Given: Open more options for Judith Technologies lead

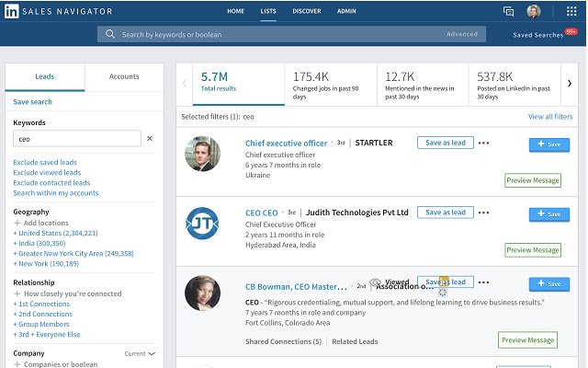Looking at the screenshot, I should [x=484, y=213].
